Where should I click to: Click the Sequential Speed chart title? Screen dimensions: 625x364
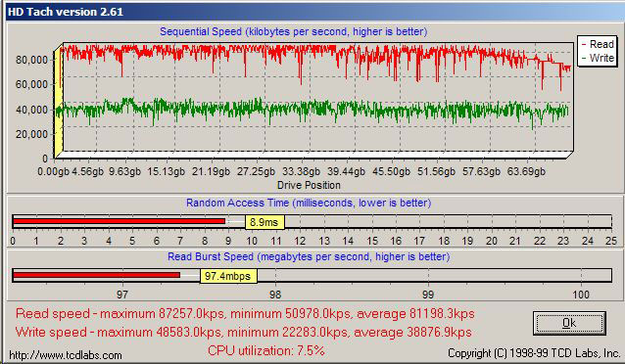coord(293,31)
